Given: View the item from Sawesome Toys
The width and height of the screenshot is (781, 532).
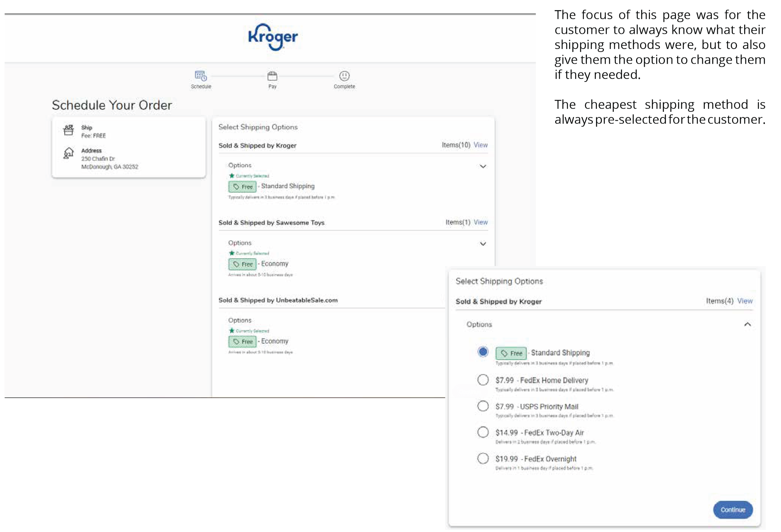Looking at the screenshot, I should (481, 222).
